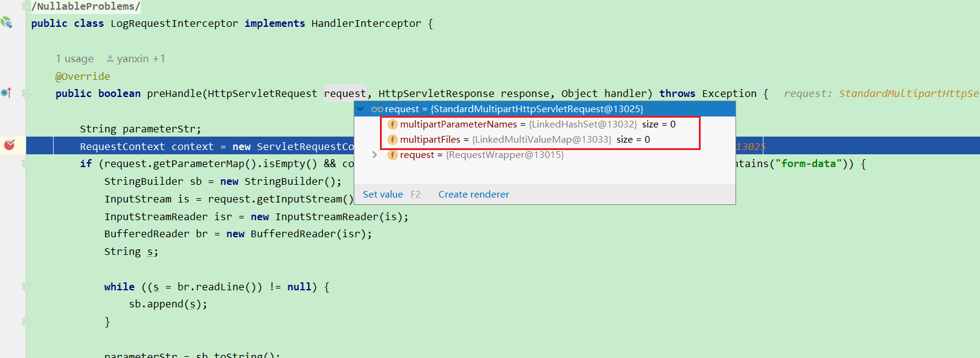Click the field icon beside multipartParameterNames
This screenshot has height=358, width=980.
393,124
